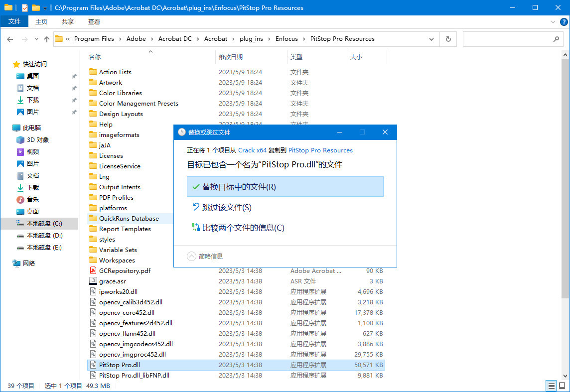
Task: Switch to details view in the status bar
Action: click(552, 386)
